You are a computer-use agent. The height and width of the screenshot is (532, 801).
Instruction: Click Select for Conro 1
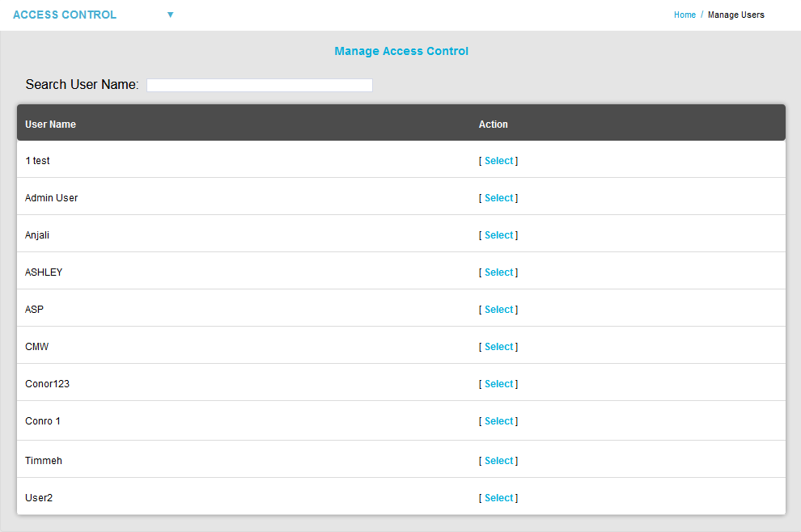click(x=498, y=421)
